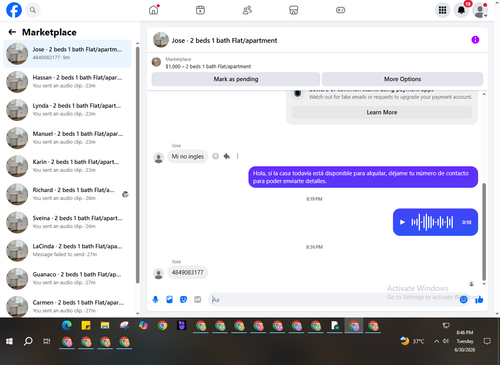Open Windows notification center
Screen dimensions: 500x365
point(487,341)
